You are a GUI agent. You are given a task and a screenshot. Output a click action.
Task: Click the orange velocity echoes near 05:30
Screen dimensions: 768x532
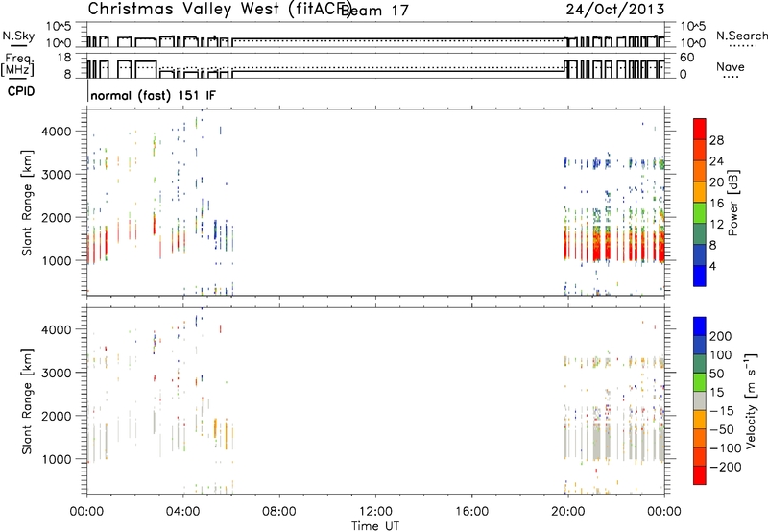[215, 428]
